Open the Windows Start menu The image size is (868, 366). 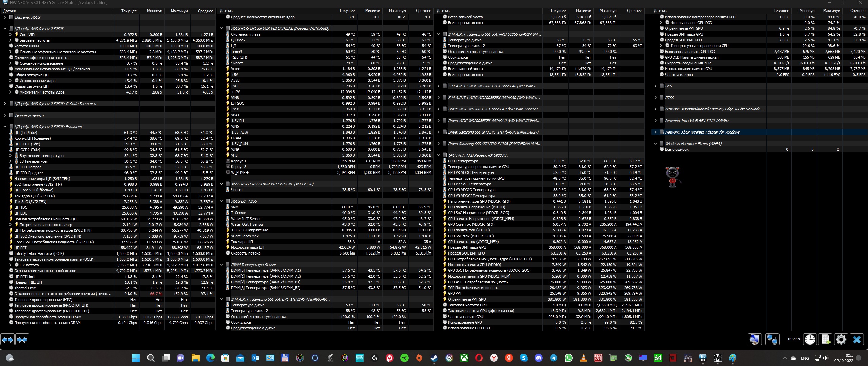(136, 358)
